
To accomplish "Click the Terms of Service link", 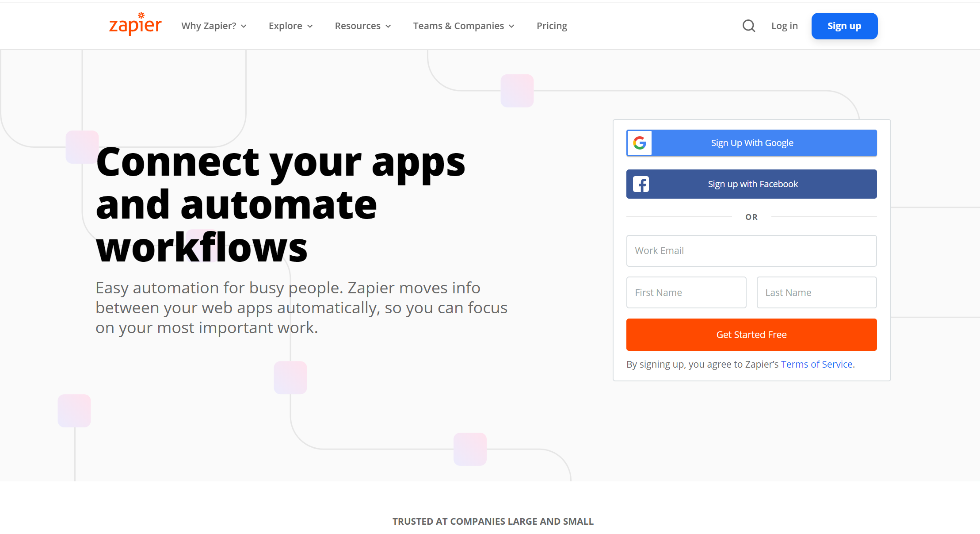I will coord(817,364).
